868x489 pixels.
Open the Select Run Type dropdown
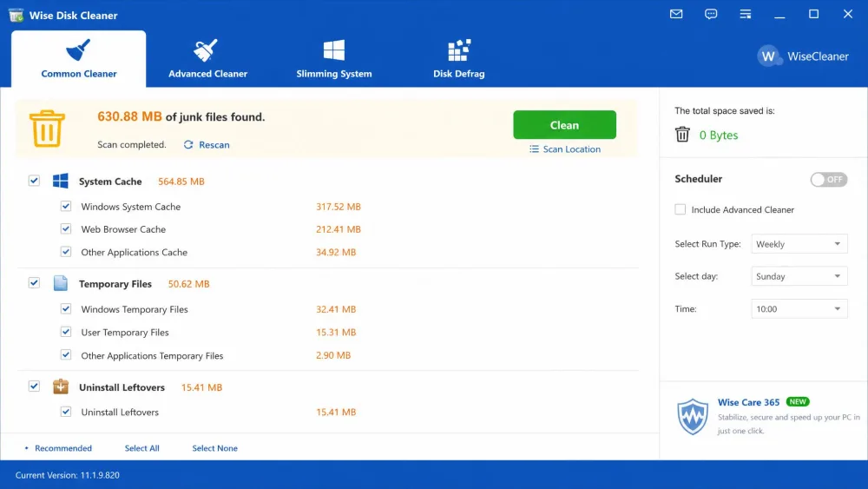click(x=799, y=244)
